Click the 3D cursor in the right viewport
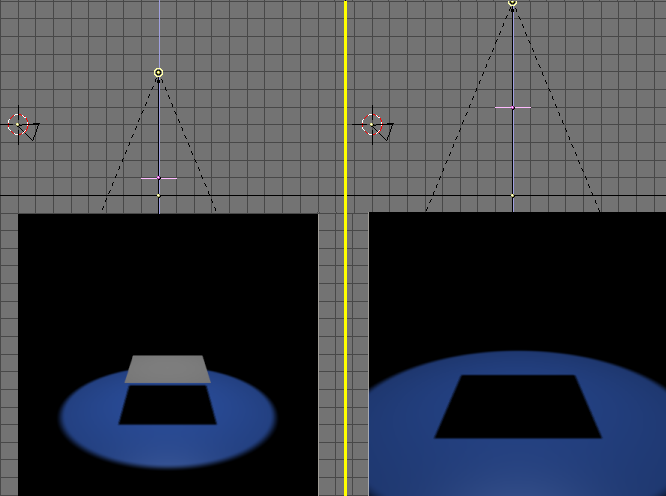This screenshot has height=496, width=666. pyautogui.click(x=372, y=124)
